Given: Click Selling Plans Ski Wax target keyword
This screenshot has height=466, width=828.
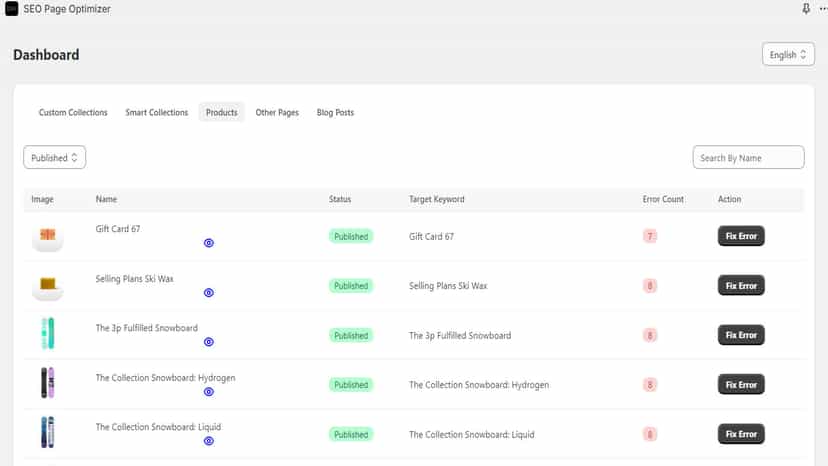Looking at the screenshot, I should click(448, 286).
